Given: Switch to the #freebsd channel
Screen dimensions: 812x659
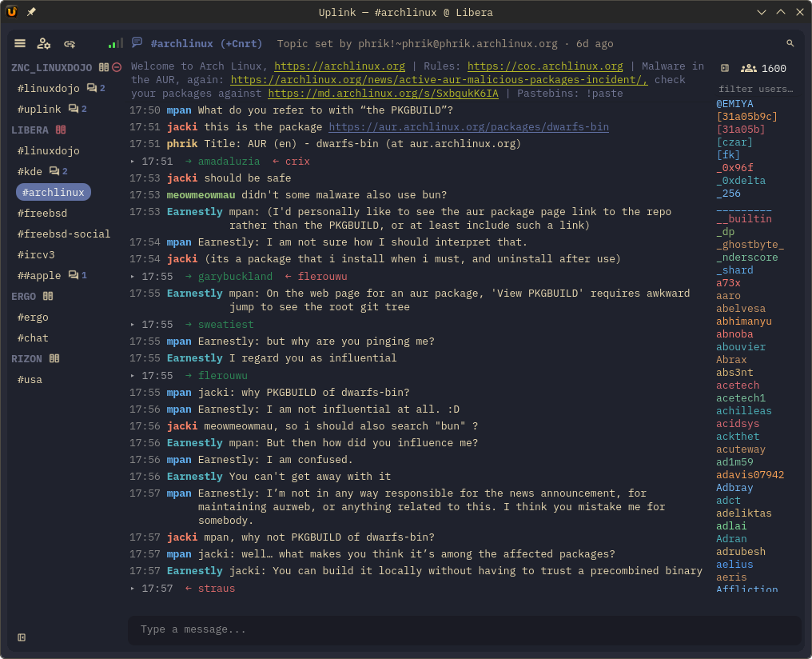Looking at the screenshot, I should [42, 213].
